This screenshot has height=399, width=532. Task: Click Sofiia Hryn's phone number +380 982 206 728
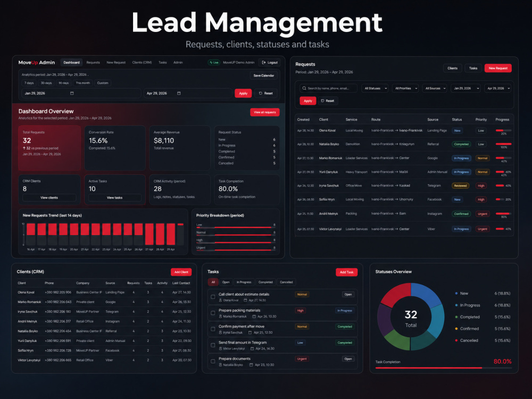pos(58,351)
